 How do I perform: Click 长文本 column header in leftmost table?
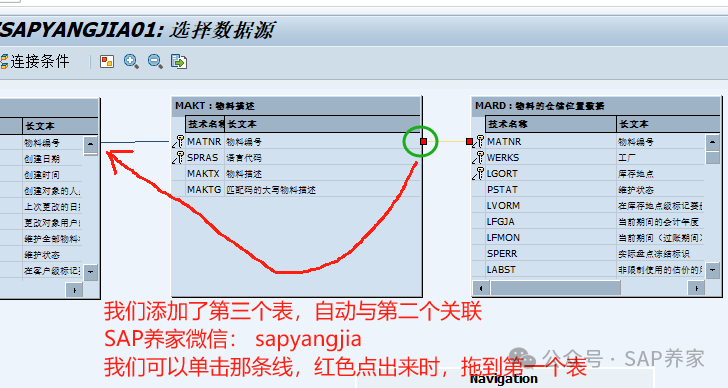[x=60, y=126]
